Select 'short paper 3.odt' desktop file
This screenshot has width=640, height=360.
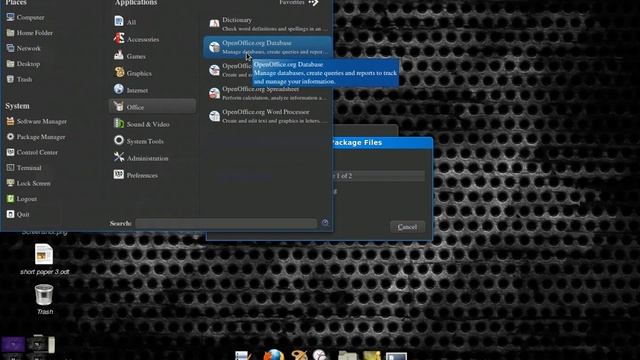[44, 259]
